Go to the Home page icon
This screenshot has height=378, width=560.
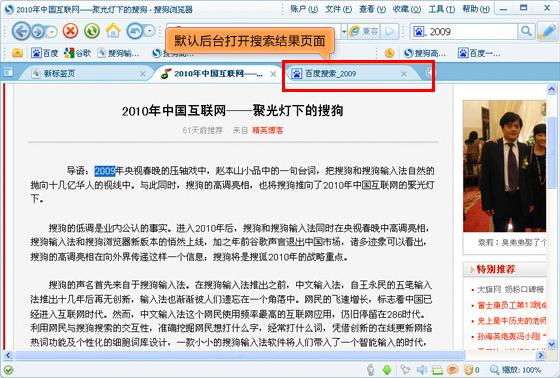click(113, 31)
